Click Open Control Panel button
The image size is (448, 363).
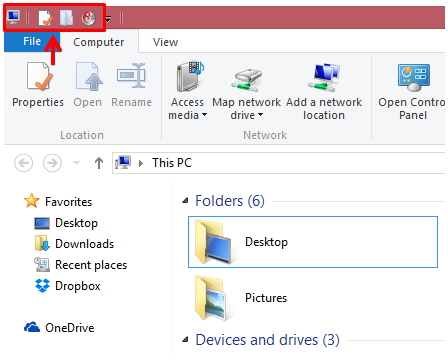[412, 91]
